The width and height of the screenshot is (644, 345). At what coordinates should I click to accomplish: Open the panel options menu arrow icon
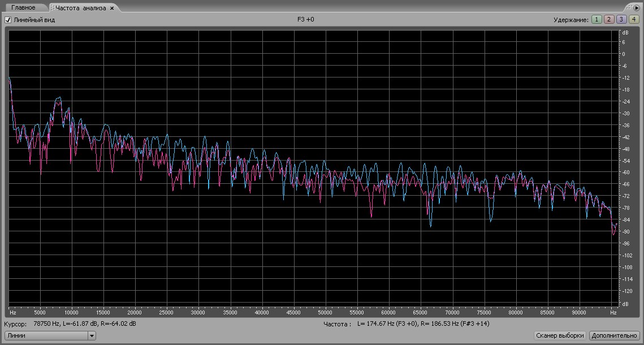click(x=637, y=8)
